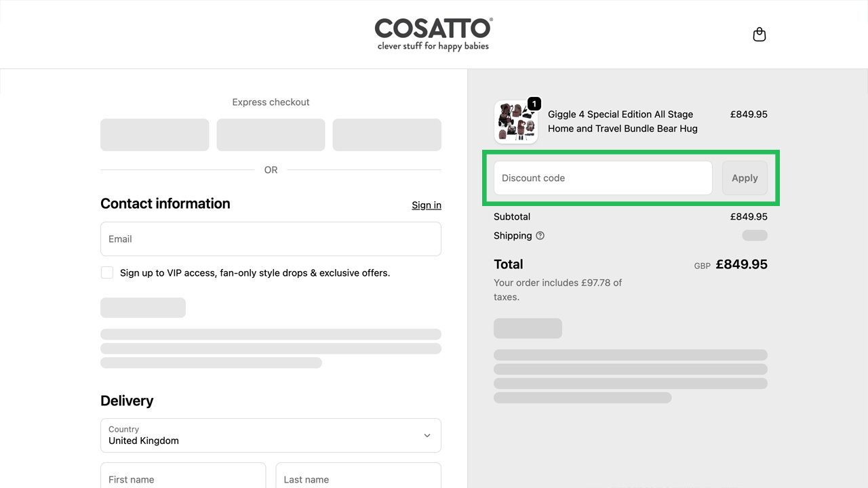Image resolution: width=868 pixels, height=488 pixels.
Task: Select the middle Express checkout option
Action: 271,134
